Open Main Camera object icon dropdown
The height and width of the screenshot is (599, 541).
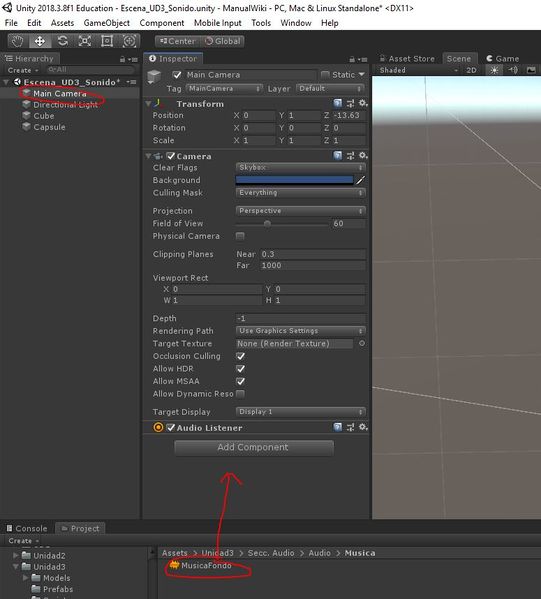(x=154, y=77)
